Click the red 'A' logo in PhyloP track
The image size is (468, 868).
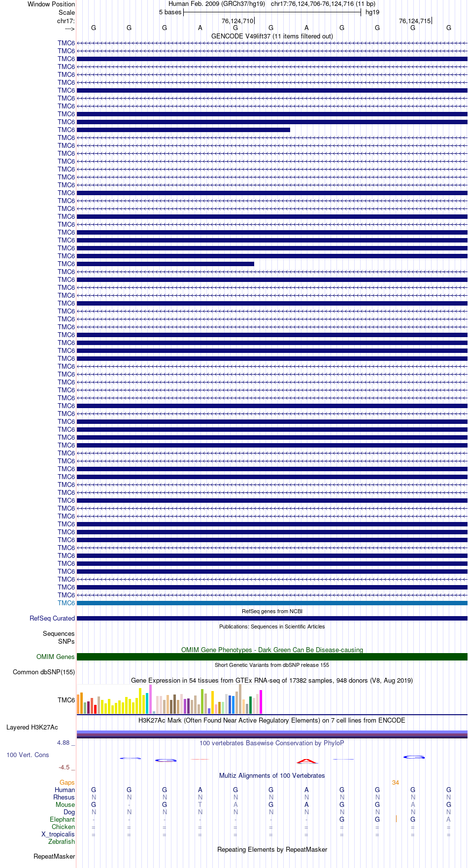306,761
